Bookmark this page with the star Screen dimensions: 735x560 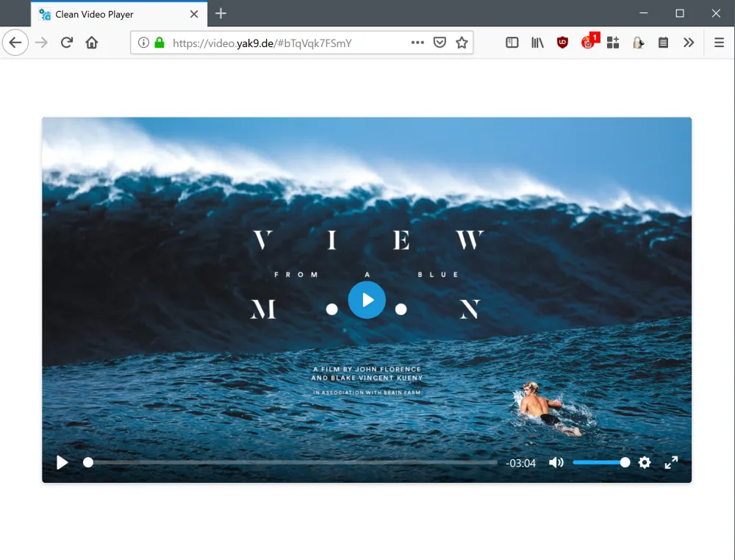(x=462, y=43)
